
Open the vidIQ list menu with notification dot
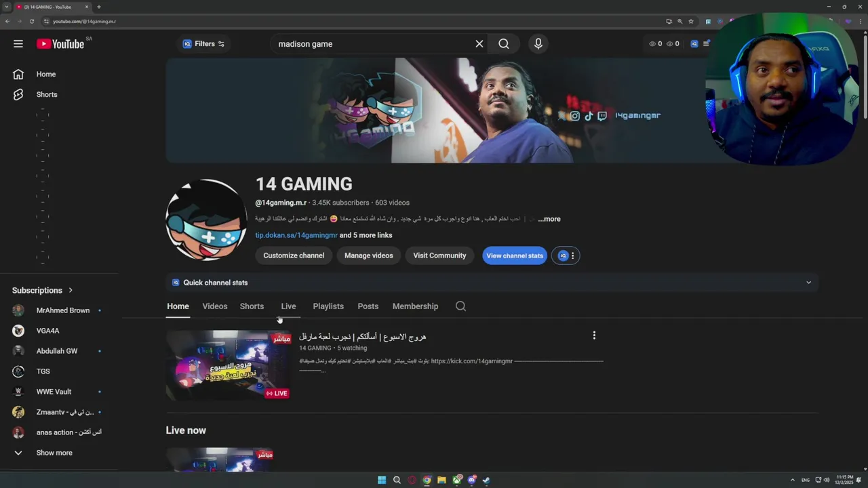[x=706, y=44]
